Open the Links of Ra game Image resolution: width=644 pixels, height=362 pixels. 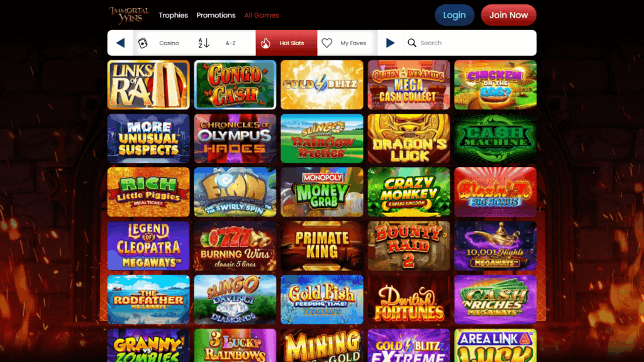pyautogui.click(x=148, y=85)
